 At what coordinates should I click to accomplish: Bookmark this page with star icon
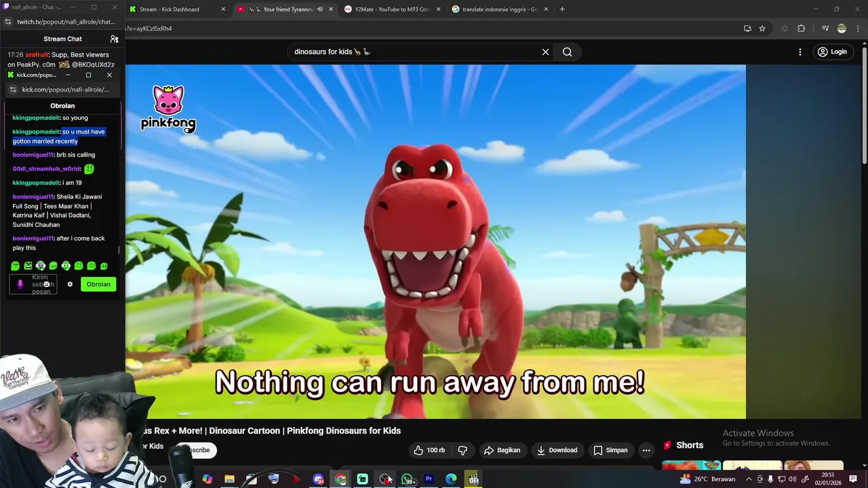pos(762,28)
